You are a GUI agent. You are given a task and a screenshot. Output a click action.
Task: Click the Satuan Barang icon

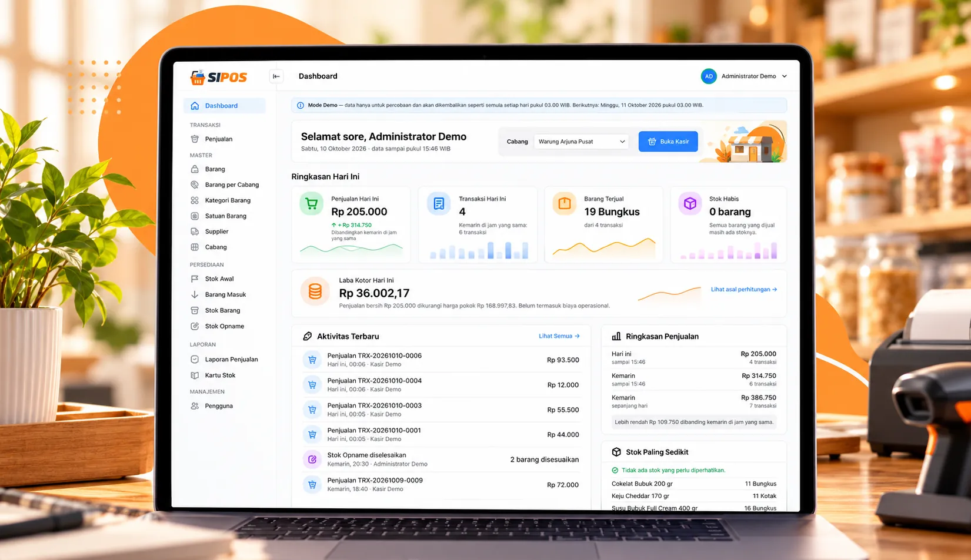[195, 216]
